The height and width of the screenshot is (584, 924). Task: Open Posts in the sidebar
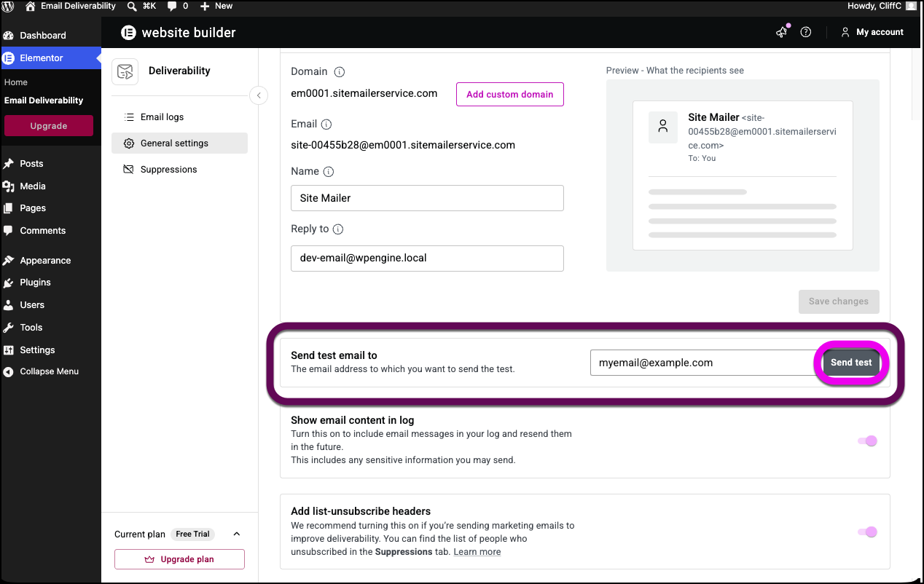pos(32,164)
